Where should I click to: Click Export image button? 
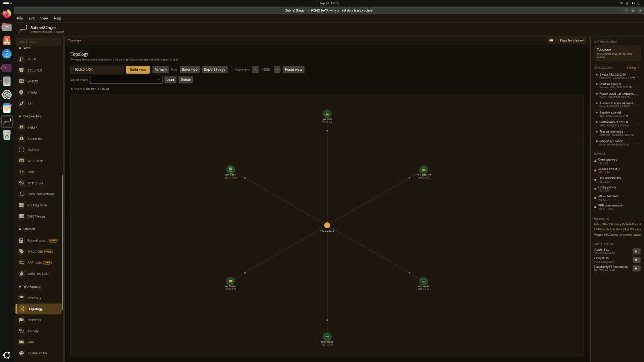[x=215, y=70]
